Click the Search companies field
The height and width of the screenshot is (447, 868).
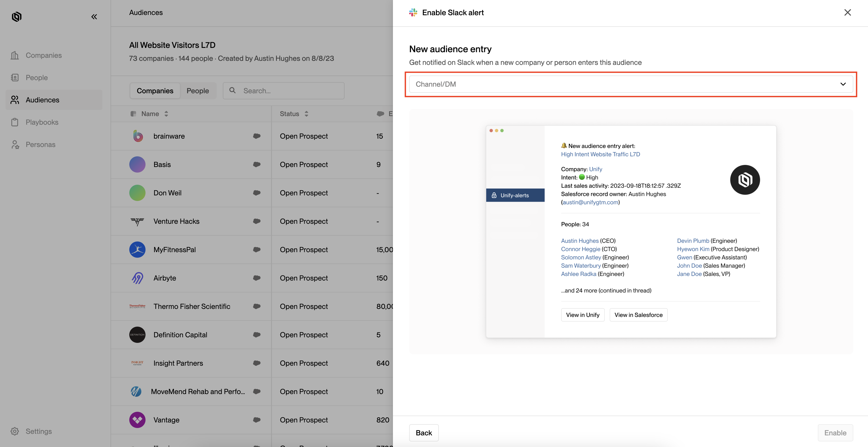pyautogui.click(x=290, y=91)
